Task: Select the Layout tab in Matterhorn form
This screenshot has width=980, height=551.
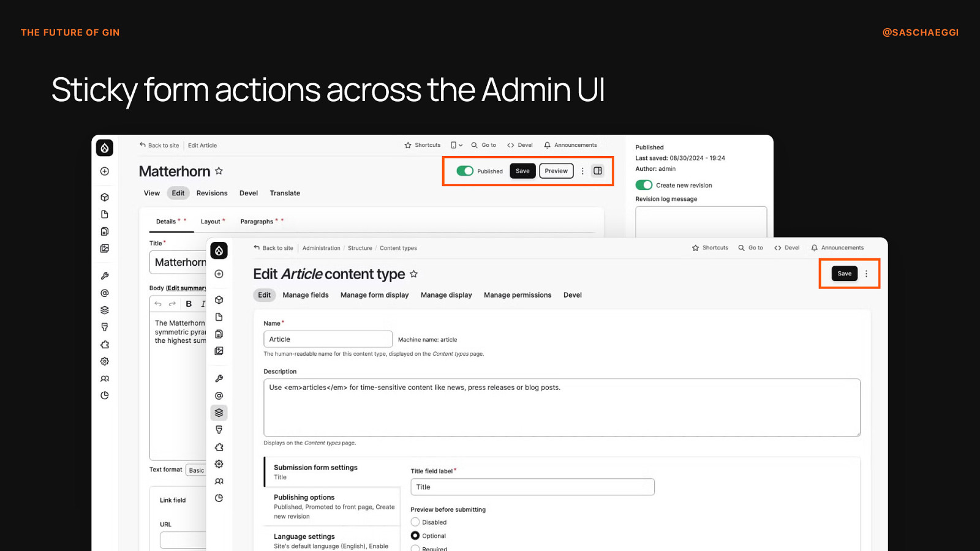Action: pos(210,222)
